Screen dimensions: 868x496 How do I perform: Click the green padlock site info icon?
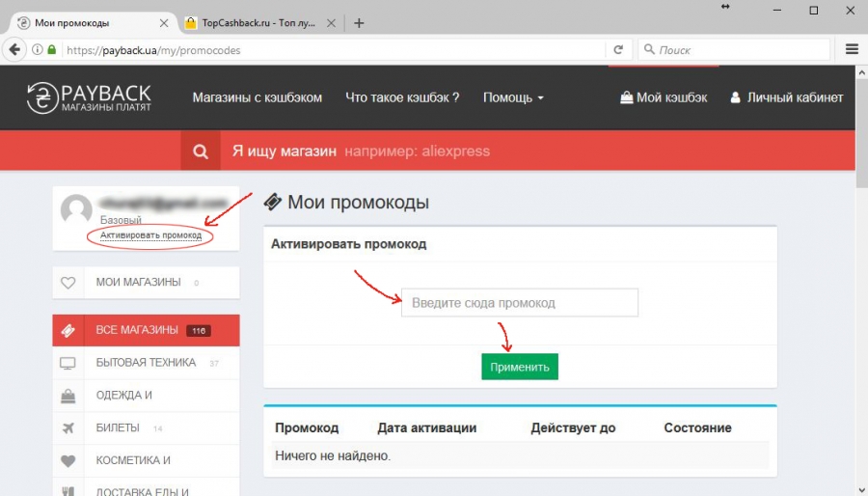(x=52, y=50)
